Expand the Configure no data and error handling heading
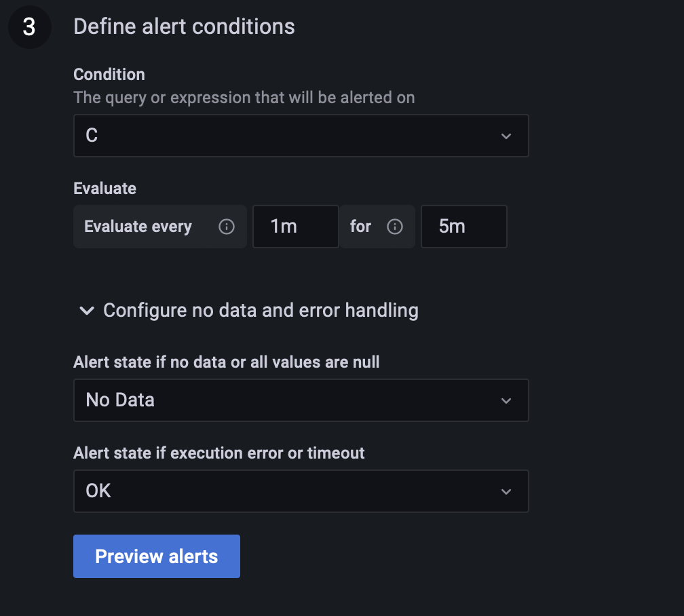Viewport: 684px width, 616px height. click(260, 311)
